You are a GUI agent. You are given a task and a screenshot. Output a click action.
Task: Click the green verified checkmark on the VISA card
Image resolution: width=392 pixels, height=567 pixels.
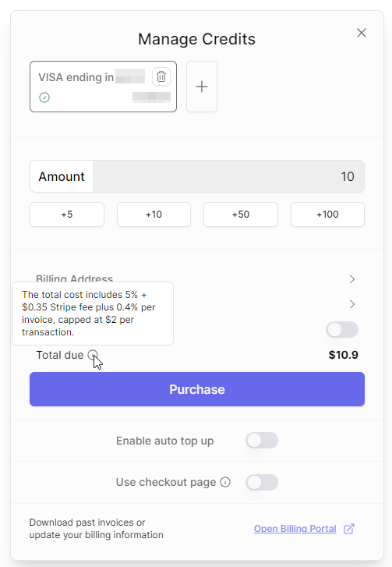44,97
